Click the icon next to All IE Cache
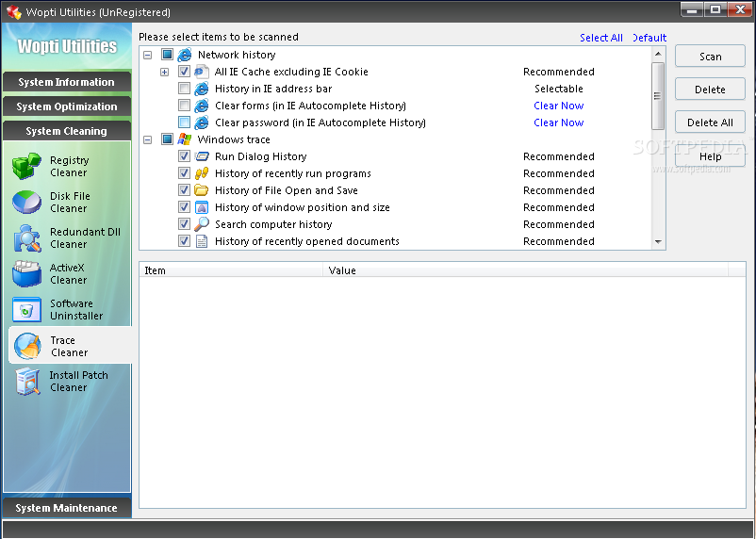The height and width of the screenshot is (539, 756). coord(202,72)
